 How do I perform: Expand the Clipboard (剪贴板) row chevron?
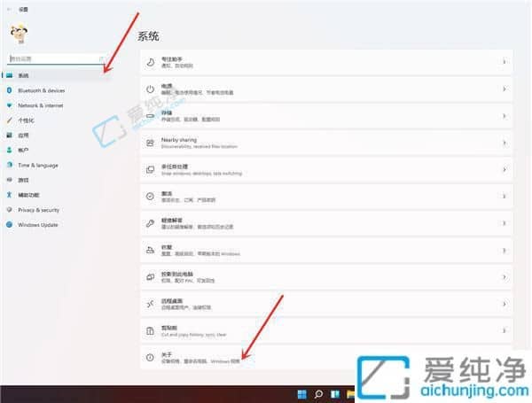(x=505, y=330)
